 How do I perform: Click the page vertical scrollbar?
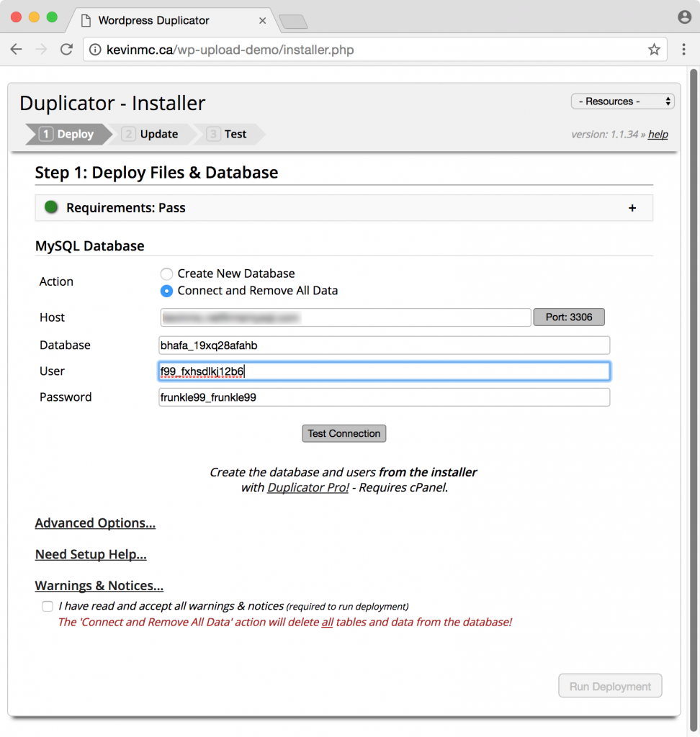(x=694, y=399)
